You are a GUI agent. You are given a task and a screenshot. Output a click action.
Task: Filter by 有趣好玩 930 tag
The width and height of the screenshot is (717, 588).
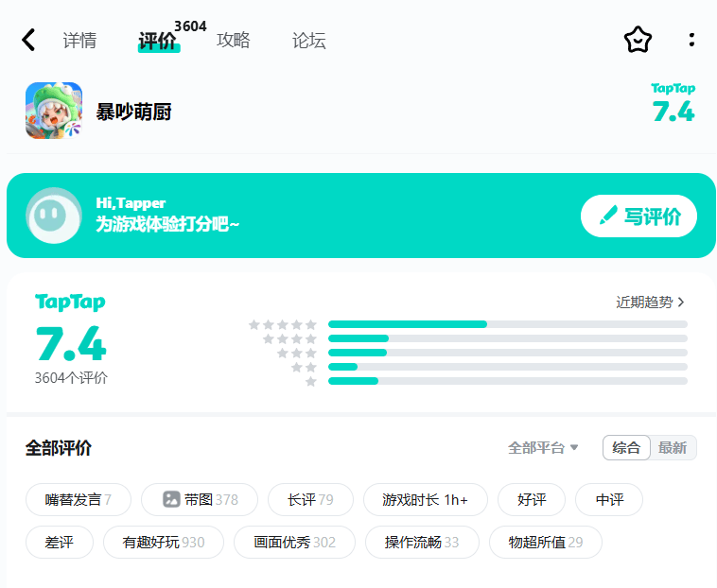coord(164,543)
